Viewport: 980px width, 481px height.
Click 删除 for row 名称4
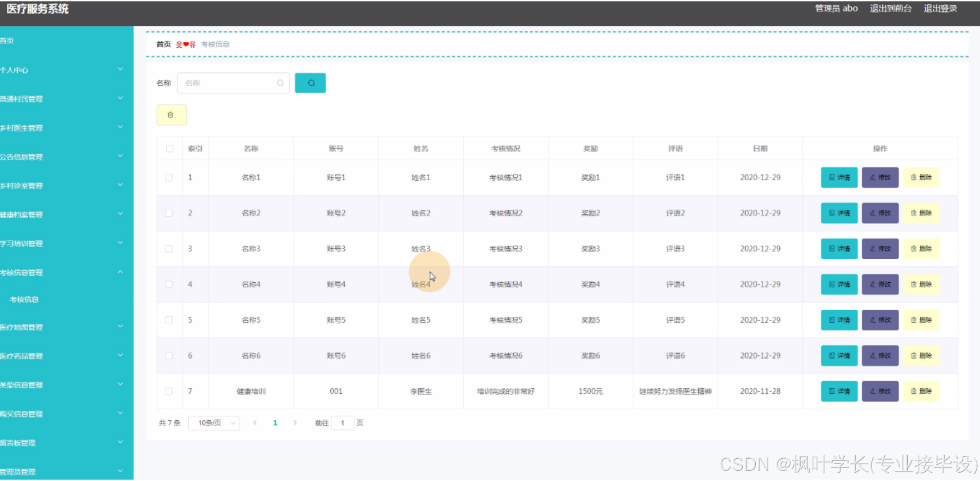pyautogui.click(x=921, y=284)
